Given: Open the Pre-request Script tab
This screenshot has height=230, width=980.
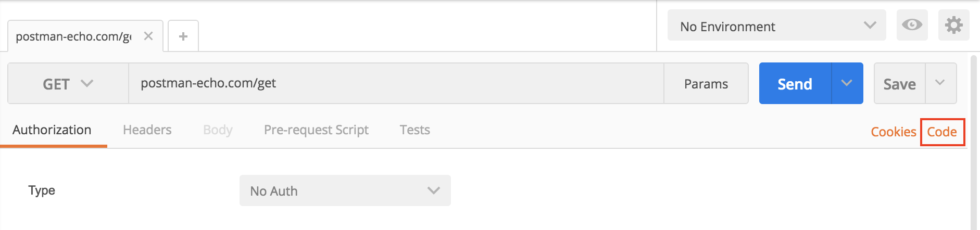Looking at the screenshot, I should 316,130.
